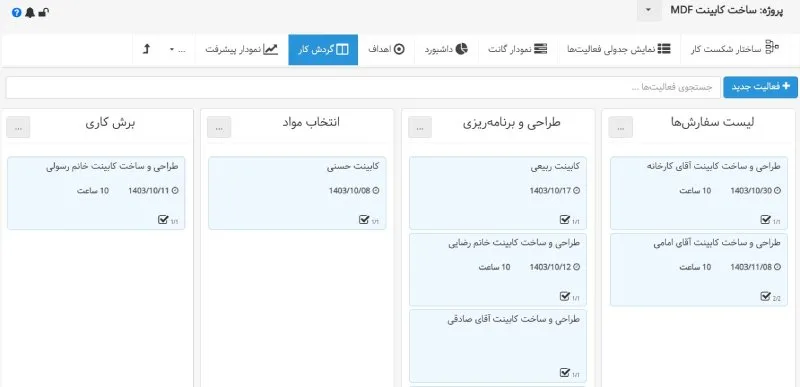Open the لیست سفارش‌ها column options menu
800x387 pixels.
[x=620, y=127]
